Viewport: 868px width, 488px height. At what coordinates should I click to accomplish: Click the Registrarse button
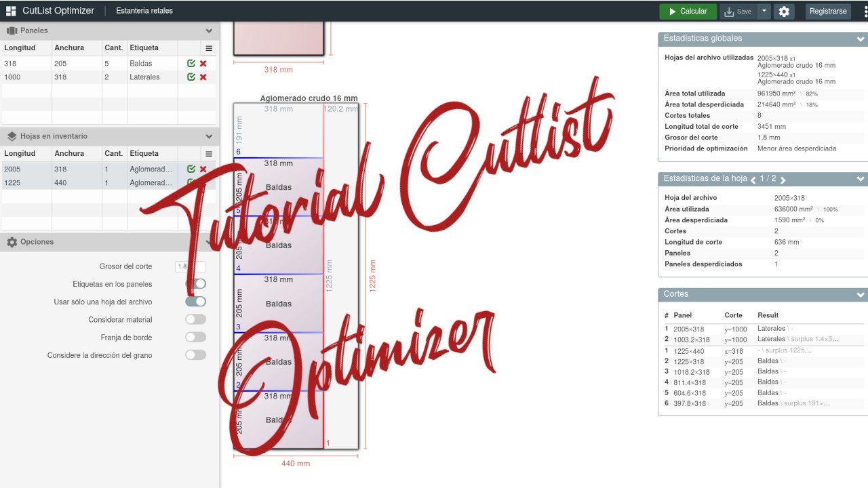pyautogui.click(x=828, y=11)
